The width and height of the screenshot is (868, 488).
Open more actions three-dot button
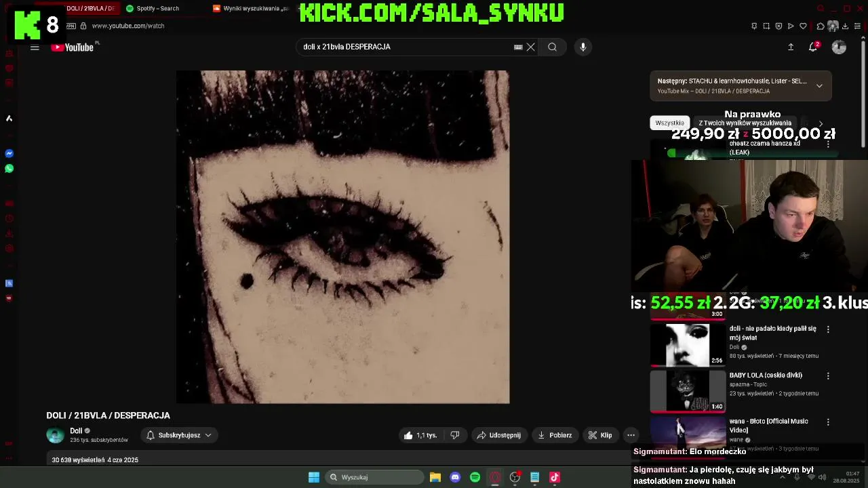tap(631, 435)
